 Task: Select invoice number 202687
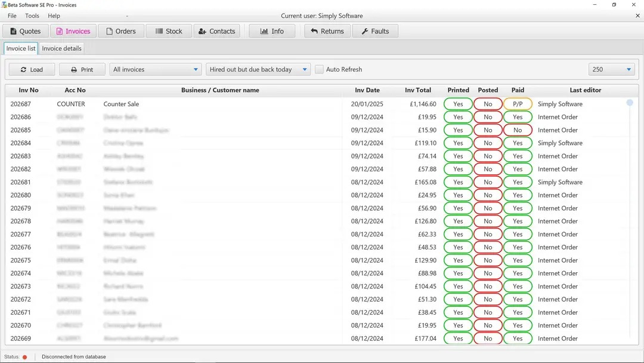[20, 104]
